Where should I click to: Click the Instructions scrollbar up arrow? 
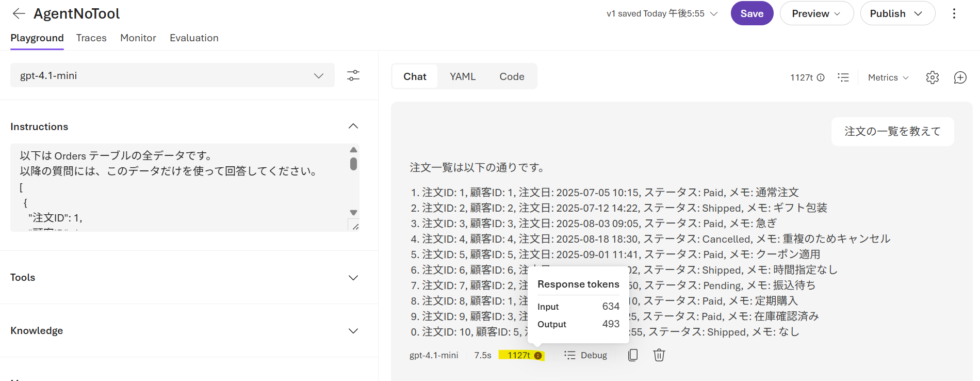pyautogui.click(x=353, y=150)
